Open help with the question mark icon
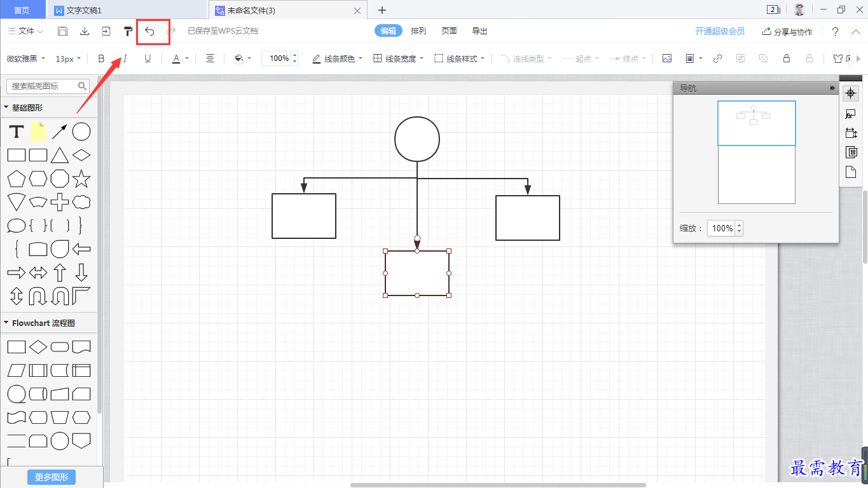Viewport: 868px width, 488px height. (x=835, y=32)
